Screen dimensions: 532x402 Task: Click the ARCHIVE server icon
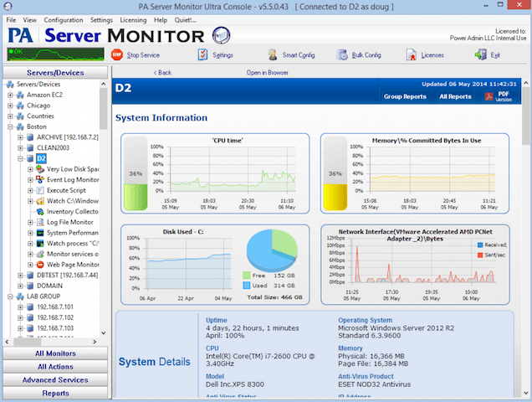pos(30,137)
